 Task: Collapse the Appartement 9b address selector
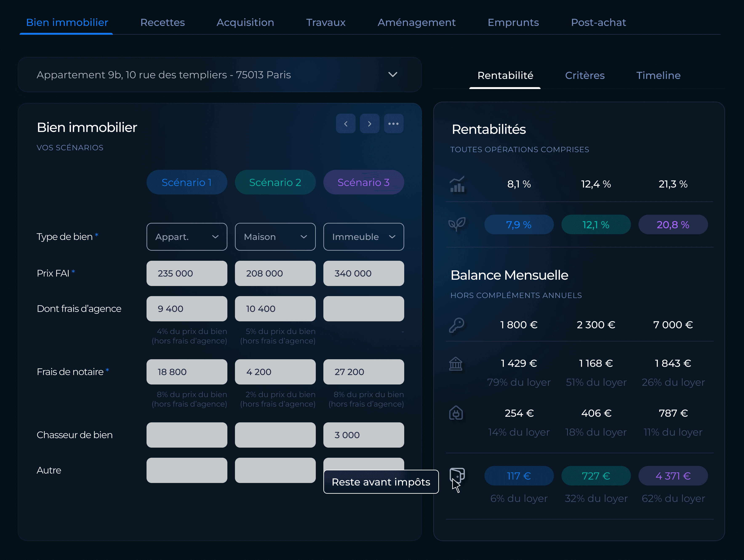tap(392, 74)
